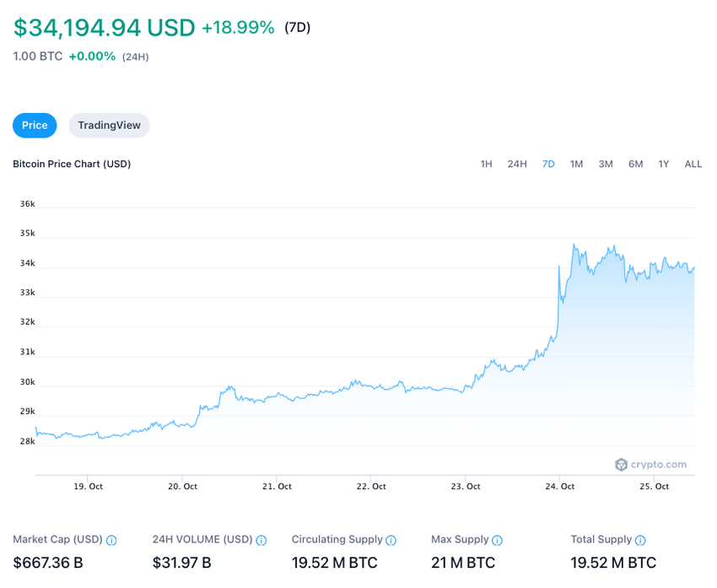Screen dimensions: 717x588
Task: Click the Market Cap info icon
Action: click(111, 540)
